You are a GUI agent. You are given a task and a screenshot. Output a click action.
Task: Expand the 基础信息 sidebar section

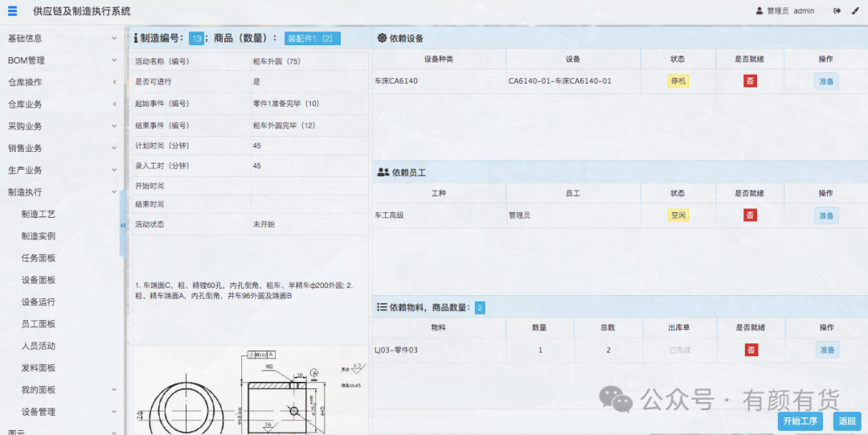(x=61, y=38)
